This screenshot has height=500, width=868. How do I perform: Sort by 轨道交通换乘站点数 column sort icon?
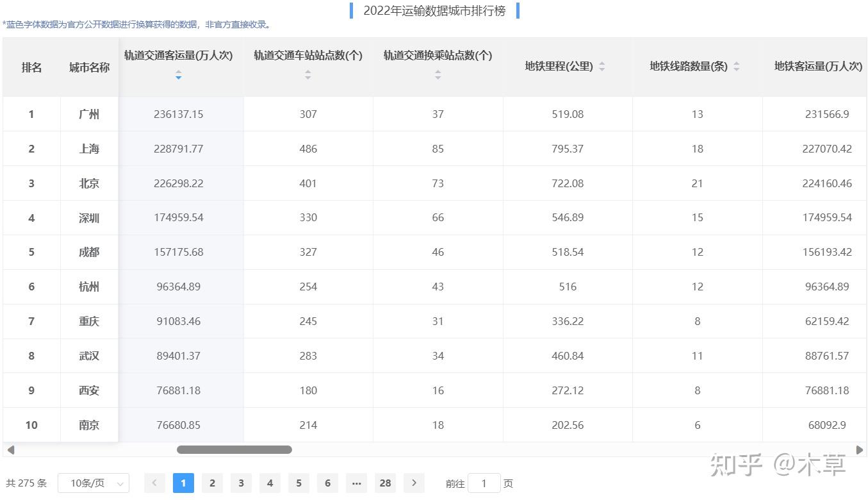pos(438,74)
